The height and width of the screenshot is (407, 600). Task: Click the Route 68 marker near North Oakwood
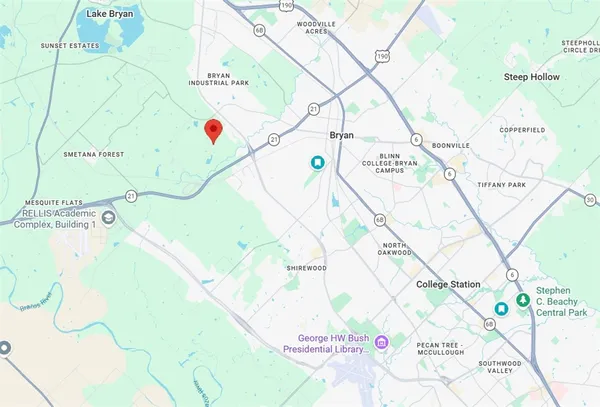380,220
